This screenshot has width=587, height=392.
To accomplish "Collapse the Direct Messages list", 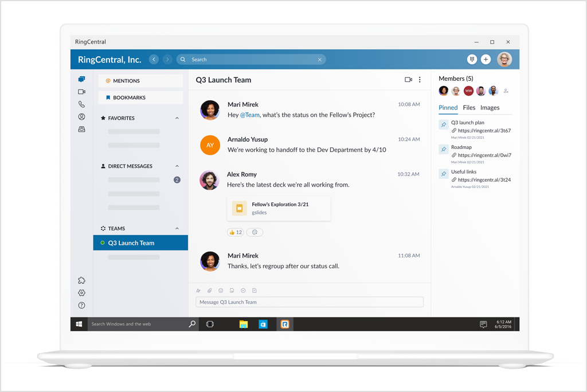I will (177, 166).
